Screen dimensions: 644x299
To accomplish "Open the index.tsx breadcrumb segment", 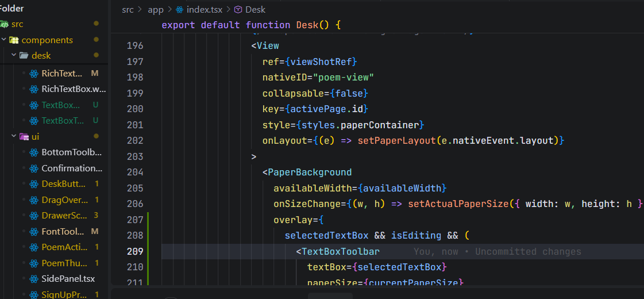I will pos(205,9).
